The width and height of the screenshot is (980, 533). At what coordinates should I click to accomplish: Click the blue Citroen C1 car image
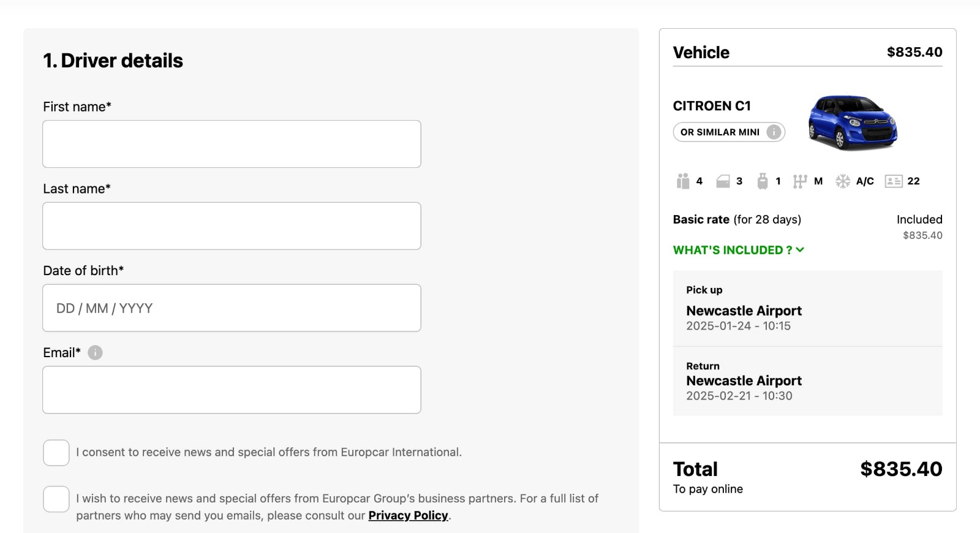[x=853, y=122]
